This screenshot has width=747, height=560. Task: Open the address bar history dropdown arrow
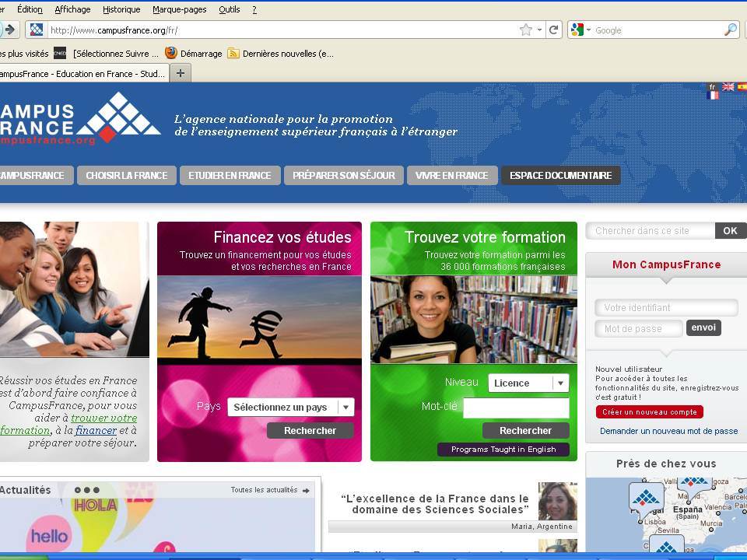540,30
